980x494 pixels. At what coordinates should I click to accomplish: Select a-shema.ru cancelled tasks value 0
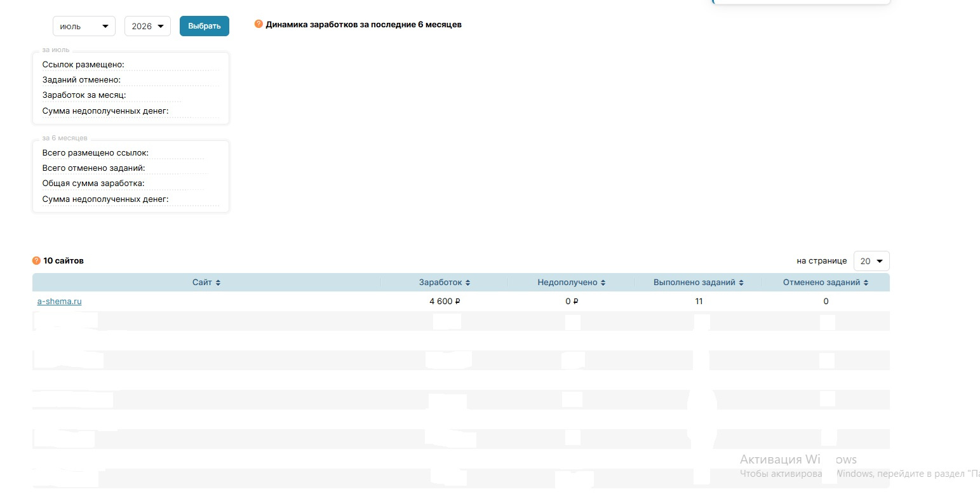click(826, 302)
